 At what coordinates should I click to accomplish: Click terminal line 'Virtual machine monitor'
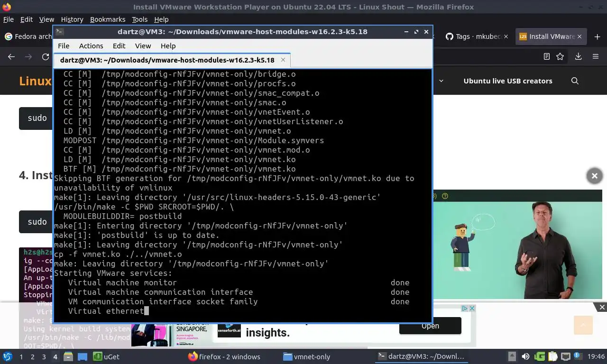pyautogui.click(x=122, y=282)
